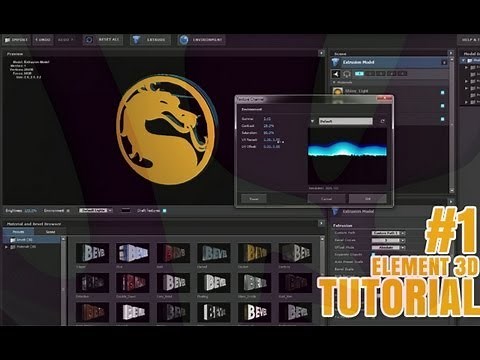Expand the Materials folder in preset tree
The image size is (480, 360).
(6, 247)
